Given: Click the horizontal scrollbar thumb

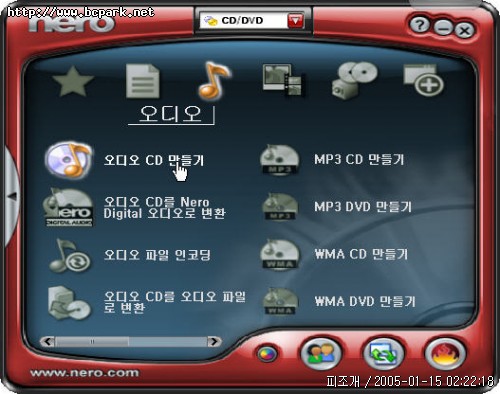Looking at the screenshot, I should point(92,342).
